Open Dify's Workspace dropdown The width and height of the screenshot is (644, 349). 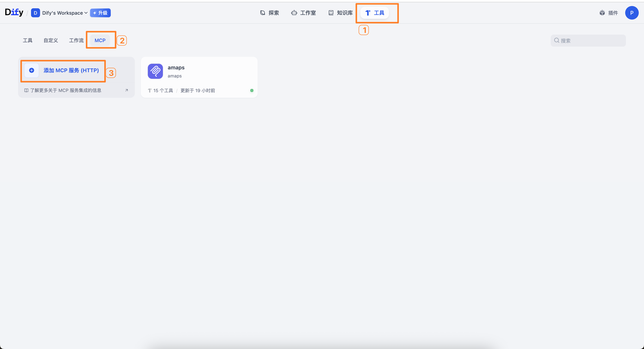65,13
